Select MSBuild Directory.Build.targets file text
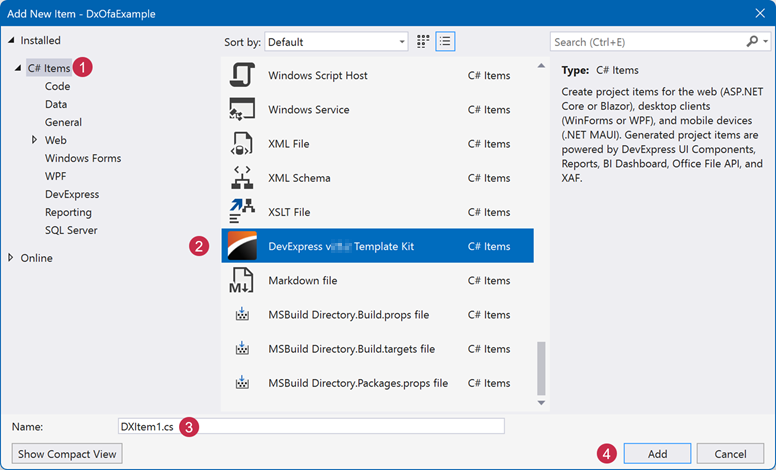 351,349
